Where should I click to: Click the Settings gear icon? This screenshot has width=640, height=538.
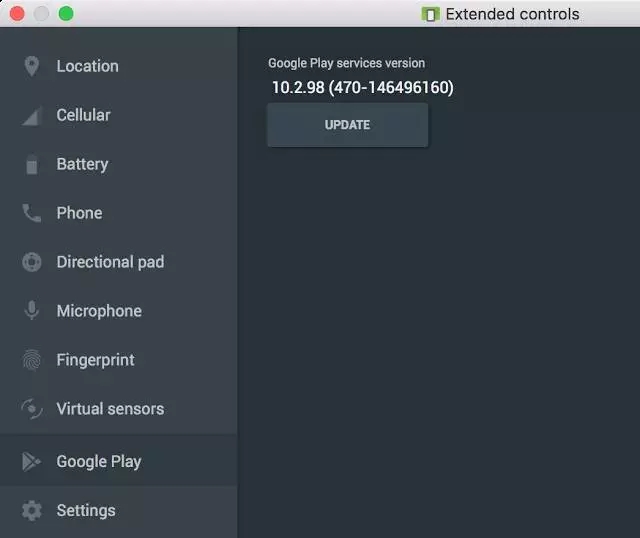pos(32,510)
